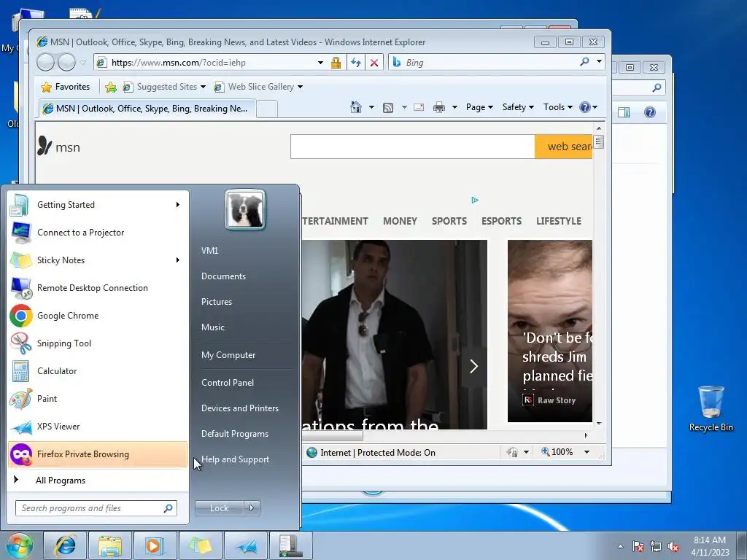
Task: Open the Tools menu
Action: (557, 107)
